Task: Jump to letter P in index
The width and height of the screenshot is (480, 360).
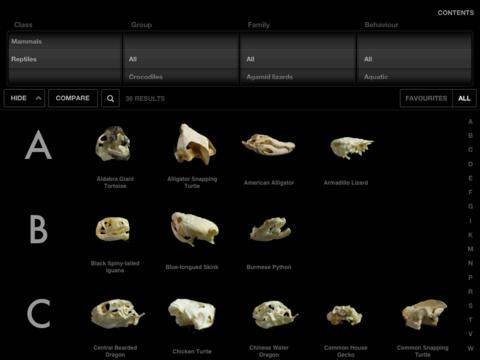Action: pyautogui.click(x=470, y=277)
